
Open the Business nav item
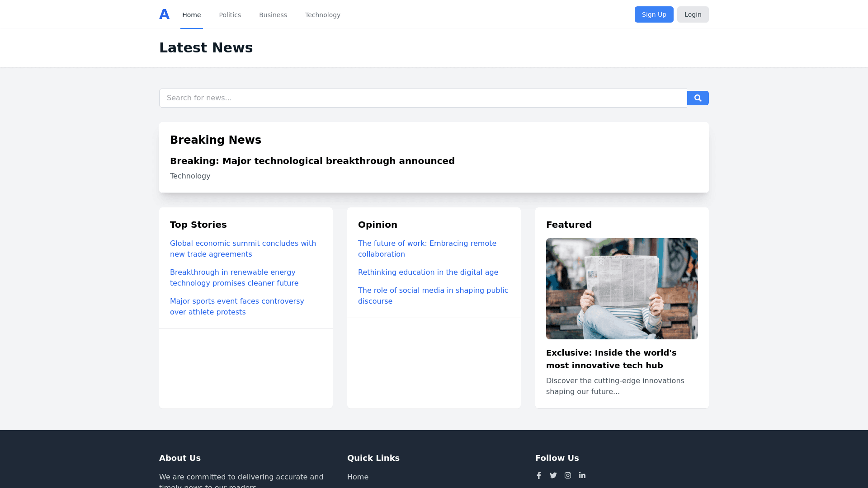[x=273, y=15]
